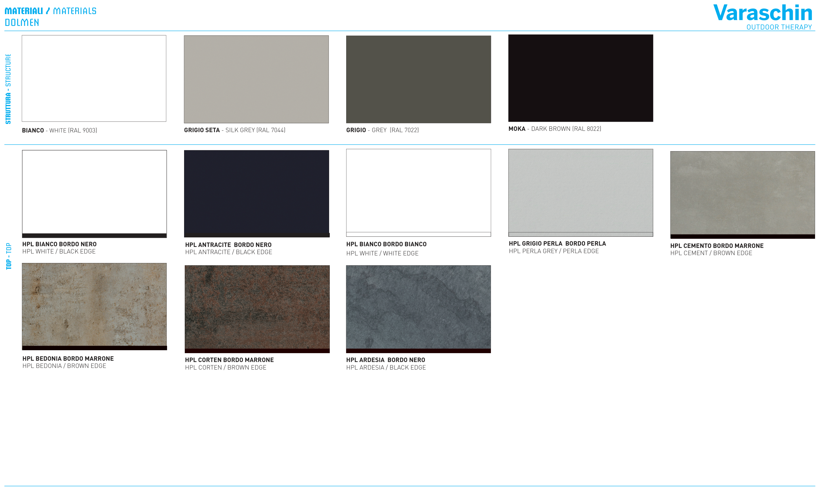
Task: Click the Outdoor Therapy tagline text
Action: click(x=779, y=27)
